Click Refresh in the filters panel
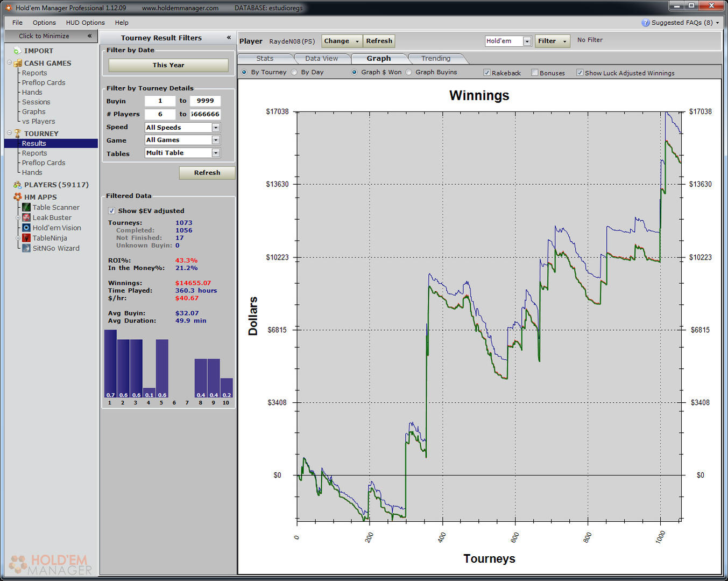This screenshot has width=728, height=581. 207,173
